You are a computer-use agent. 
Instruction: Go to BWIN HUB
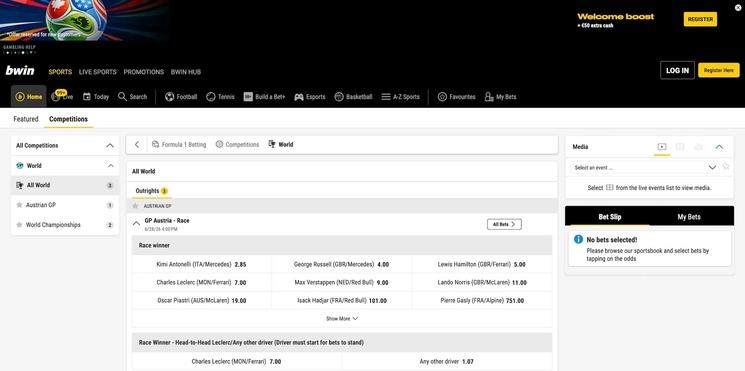pyautogui.click(x=186, y=72)
